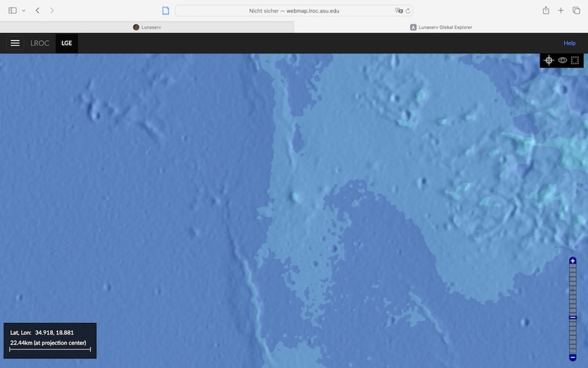Screen dimensions: 588x368
Task: Click the LROC header label
Action: (40, 43)
